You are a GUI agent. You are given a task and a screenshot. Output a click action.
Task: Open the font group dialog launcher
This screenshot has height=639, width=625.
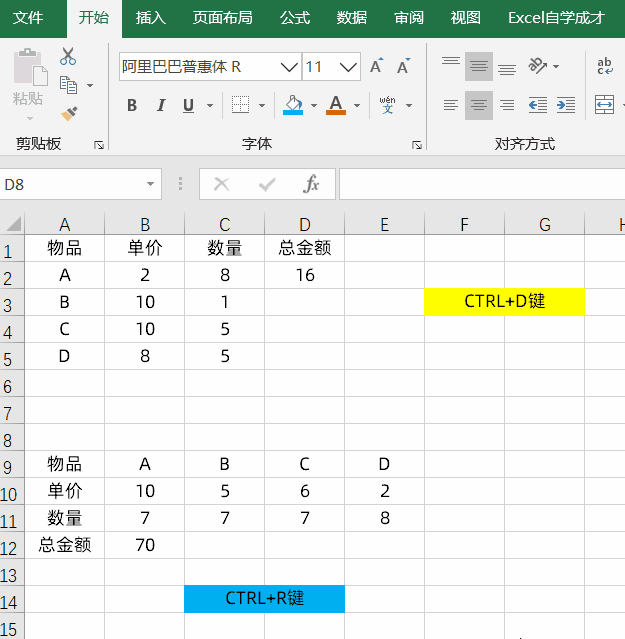[x=417, y=145]
